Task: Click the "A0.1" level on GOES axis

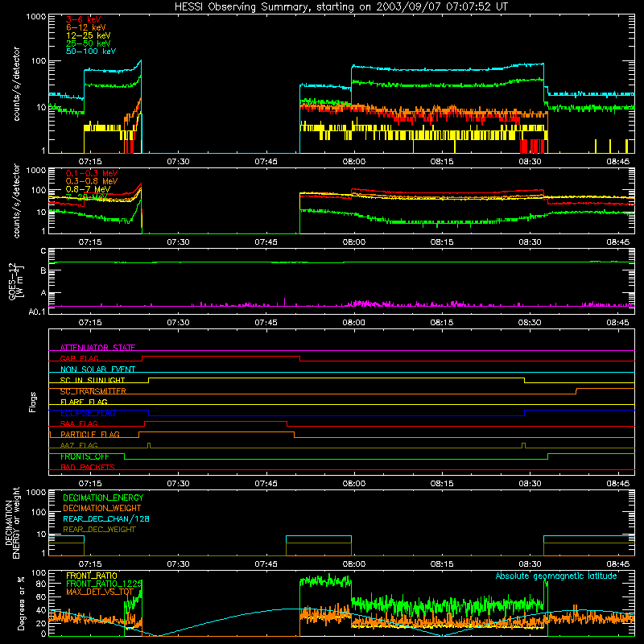Action: [37, 312]
